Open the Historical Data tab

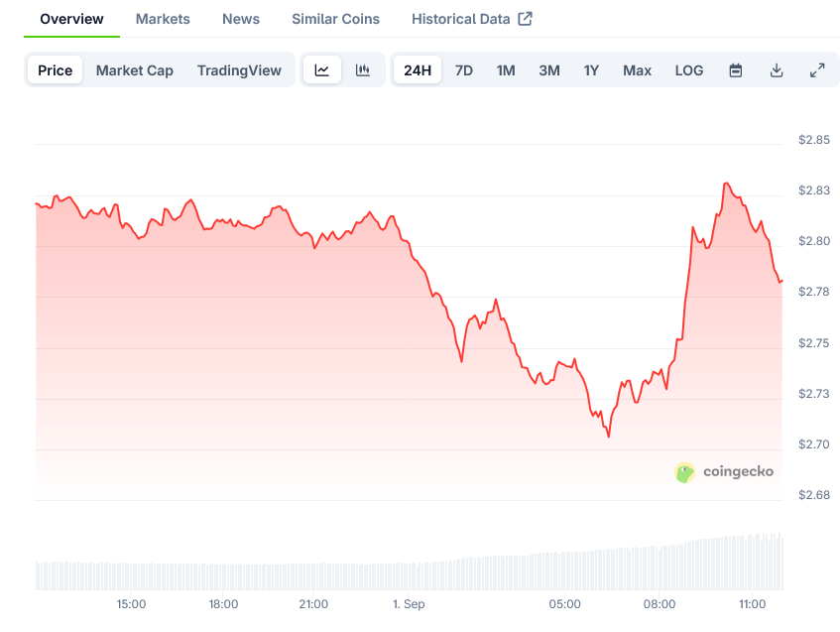tap(461, 19)
